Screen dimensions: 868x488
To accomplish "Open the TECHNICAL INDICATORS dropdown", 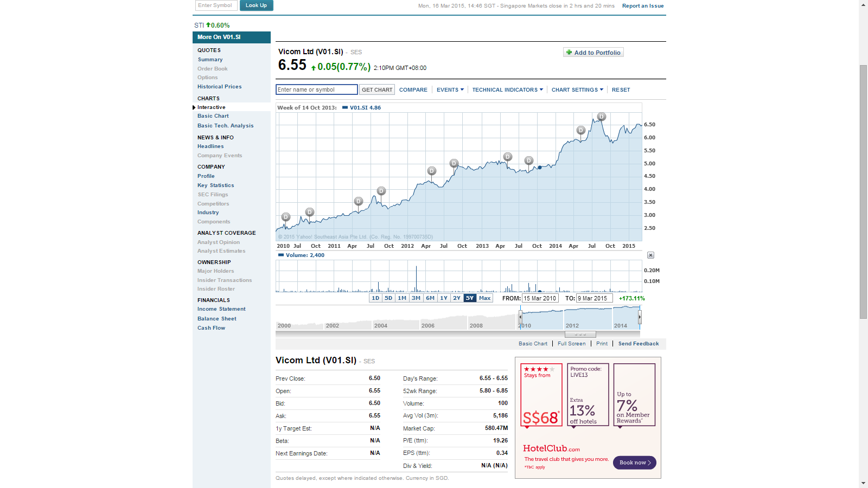I will pyautogui.click(x=508, y=90).
